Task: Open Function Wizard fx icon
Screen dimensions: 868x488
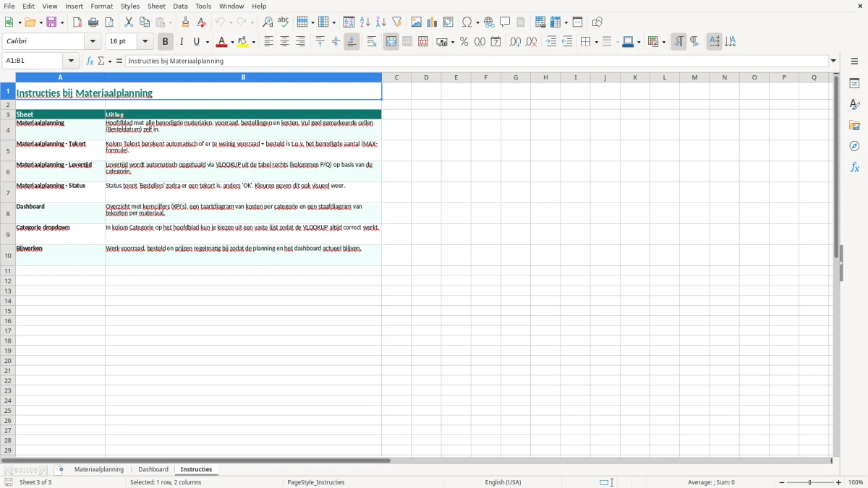Action: coord(90,61)
